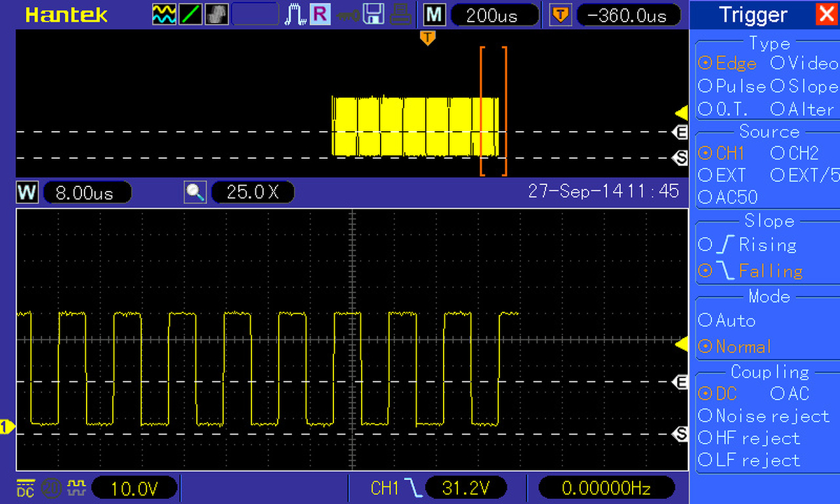Click the E marker beside the overview waveform

pyautogui.click(x=681, y=132)
